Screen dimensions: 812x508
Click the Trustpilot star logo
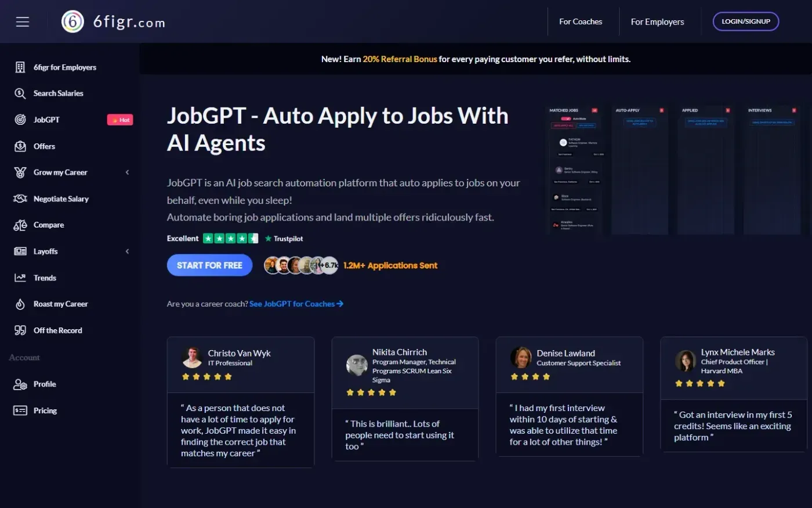pyautogui.click(x=268, y=239)
